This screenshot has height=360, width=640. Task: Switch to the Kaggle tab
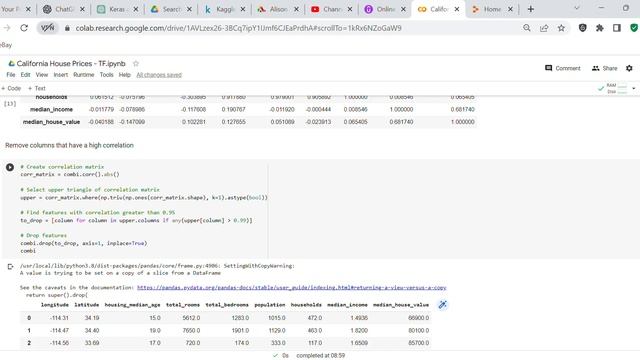(224, 9)
